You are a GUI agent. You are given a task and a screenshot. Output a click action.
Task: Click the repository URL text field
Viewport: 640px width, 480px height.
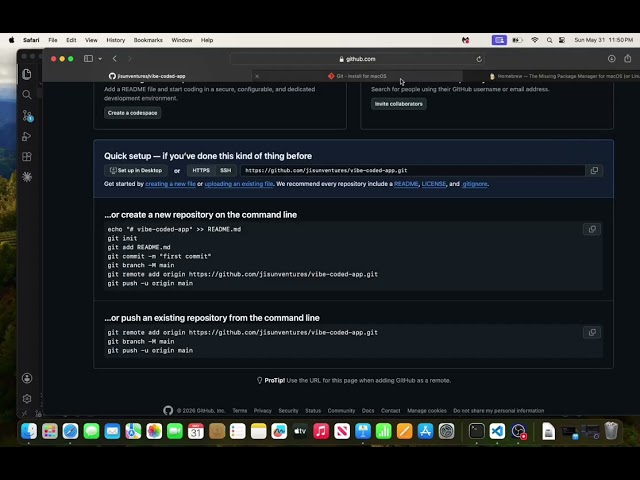412,171
